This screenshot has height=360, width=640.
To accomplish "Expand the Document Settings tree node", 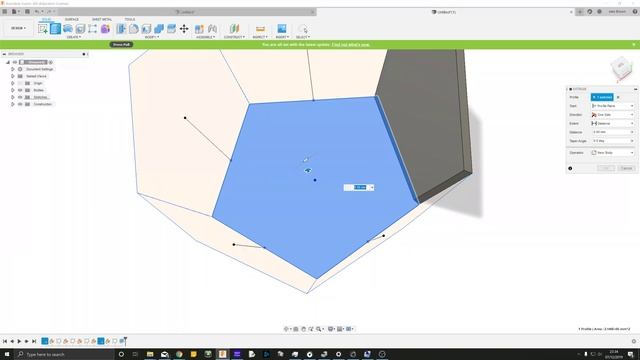I will pyautogui.click(x=13, y=69).
